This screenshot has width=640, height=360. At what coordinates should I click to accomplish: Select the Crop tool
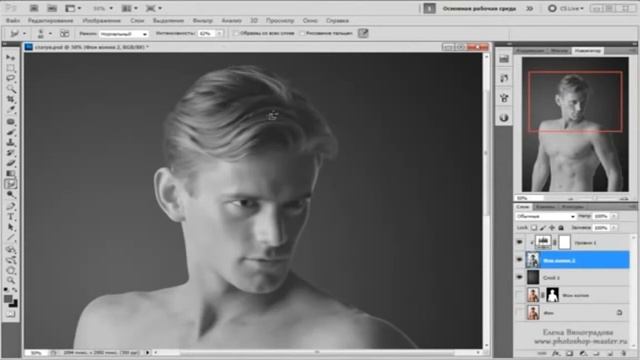[11, 100]
